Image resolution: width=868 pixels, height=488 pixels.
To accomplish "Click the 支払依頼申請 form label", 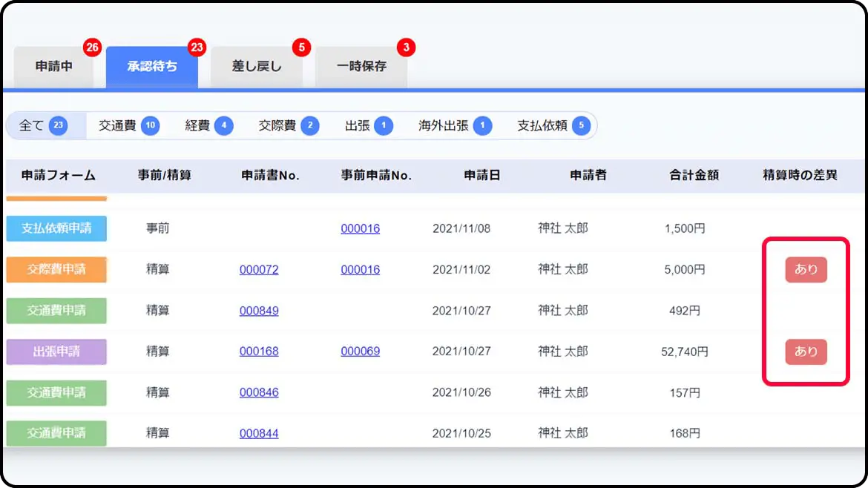I will [x=56, y=228].
